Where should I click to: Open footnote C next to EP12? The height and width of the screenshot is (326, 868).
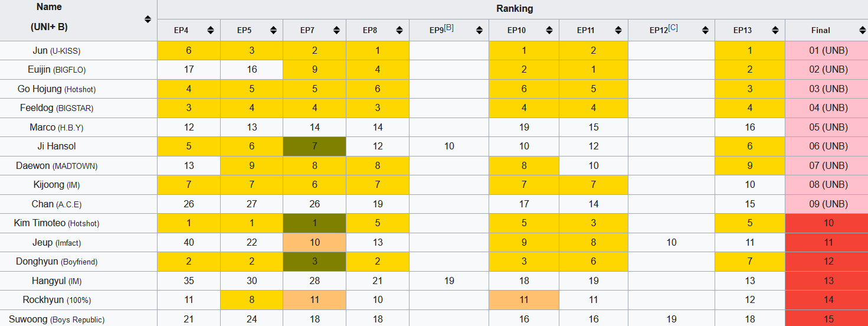click(x=673, y=28)
